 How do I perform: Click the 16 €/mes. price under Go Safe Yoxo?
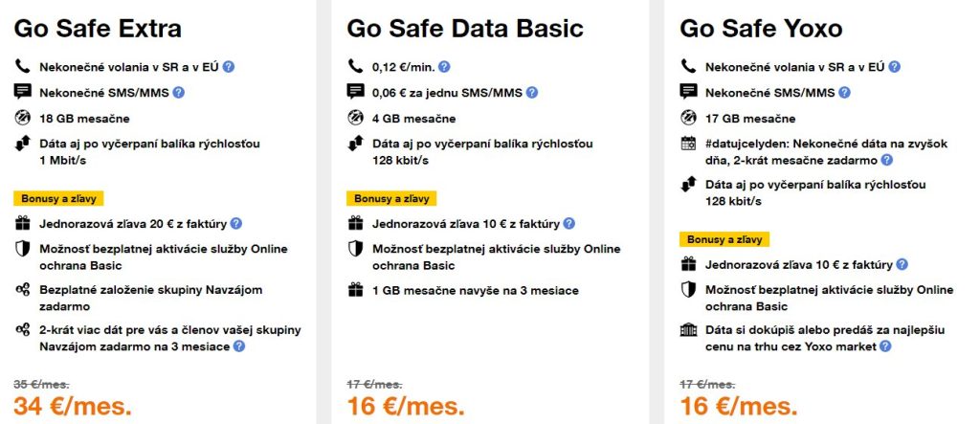[739, 406]
